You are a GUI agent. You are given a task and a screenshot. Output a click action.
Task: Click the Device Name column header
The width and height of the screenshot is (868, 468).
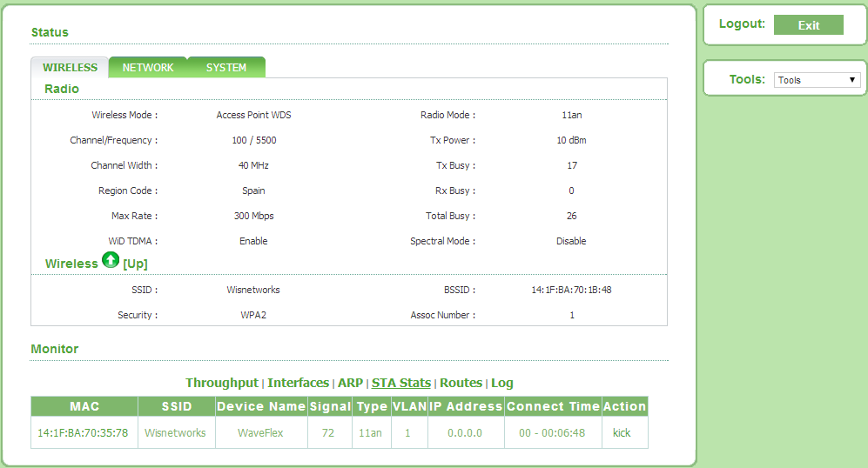(x=260, y=406)
